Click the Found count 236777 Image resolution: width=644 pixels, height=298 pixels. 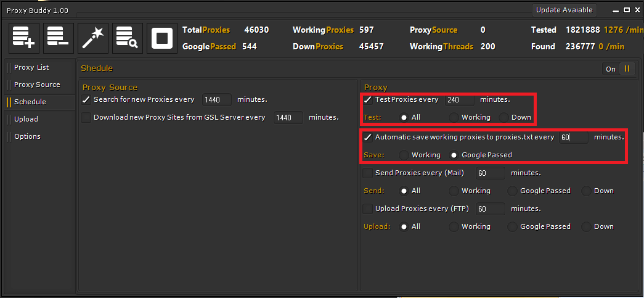point(581,47)
